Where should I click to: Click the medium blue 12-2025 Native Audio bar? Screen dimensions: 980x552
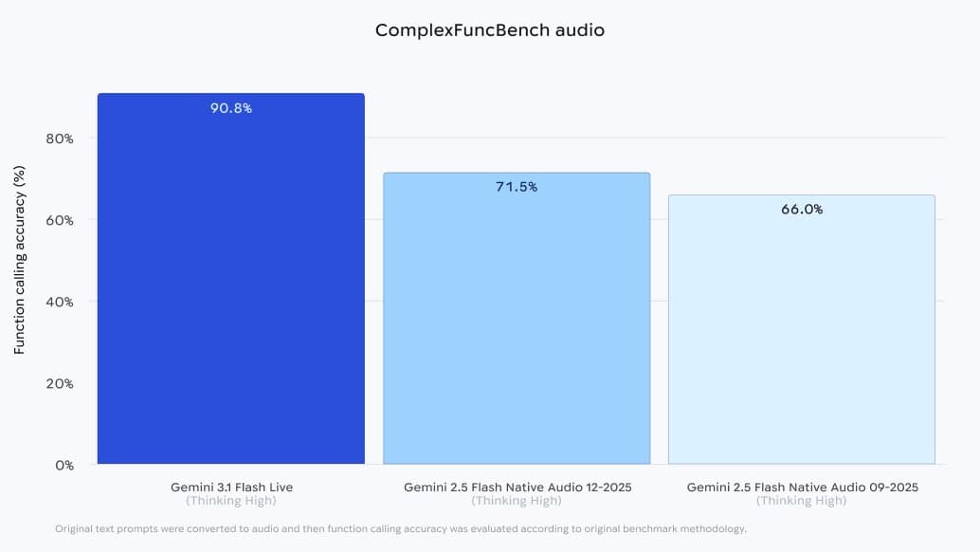[517, 322]
